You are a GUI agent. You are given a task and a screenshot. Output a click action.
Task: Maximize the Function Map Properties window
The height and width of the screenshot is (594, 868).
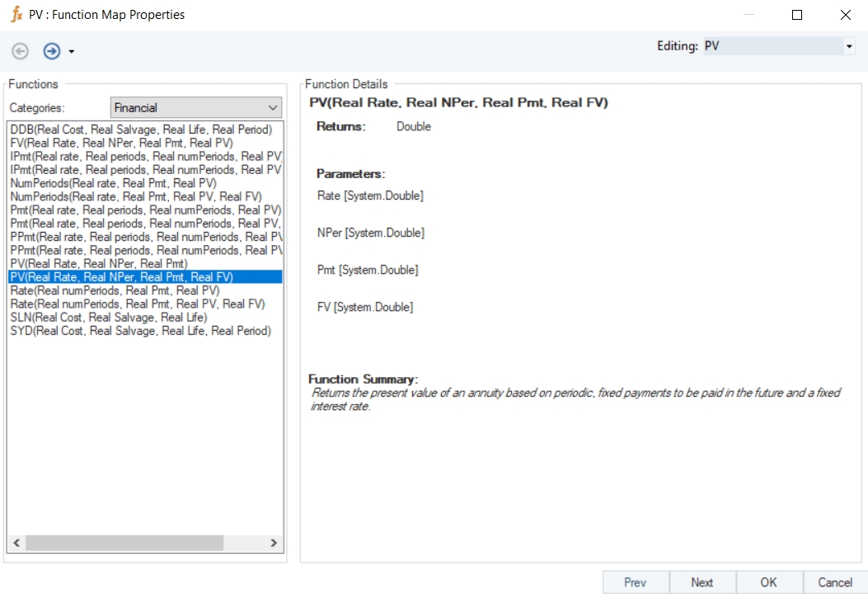pos(797,15)
